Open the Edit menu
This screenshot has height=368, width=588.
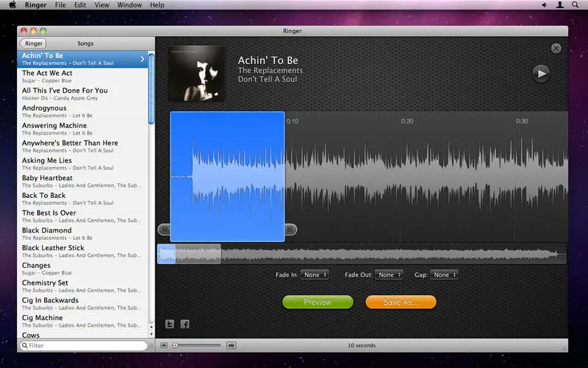coord(80,5)
